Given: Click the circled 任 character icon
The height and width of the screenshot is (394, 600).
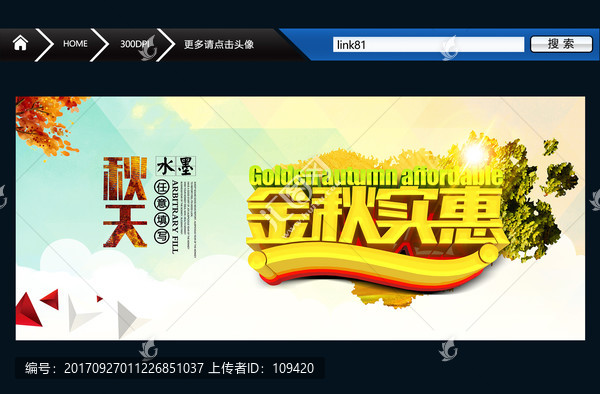Looking at the screenshot, I should (161, 187).
